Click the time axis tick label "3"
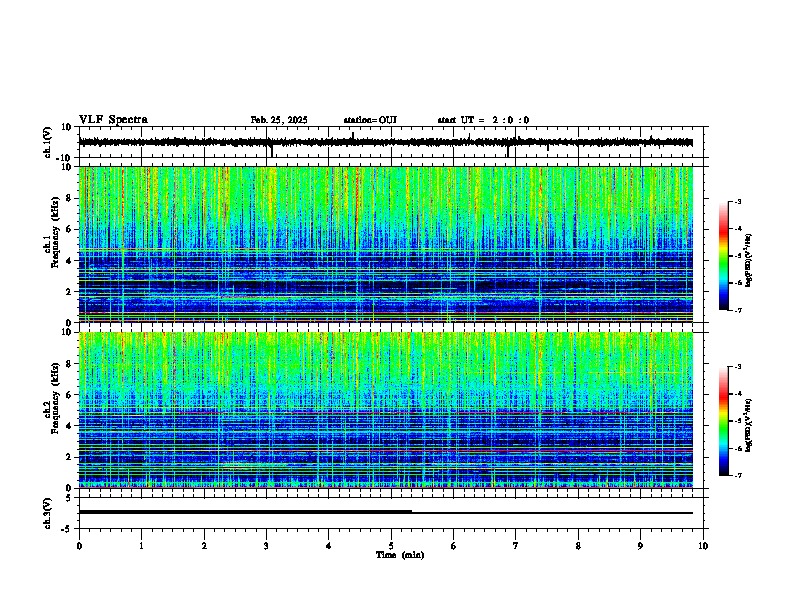 (x=266, y=546)
